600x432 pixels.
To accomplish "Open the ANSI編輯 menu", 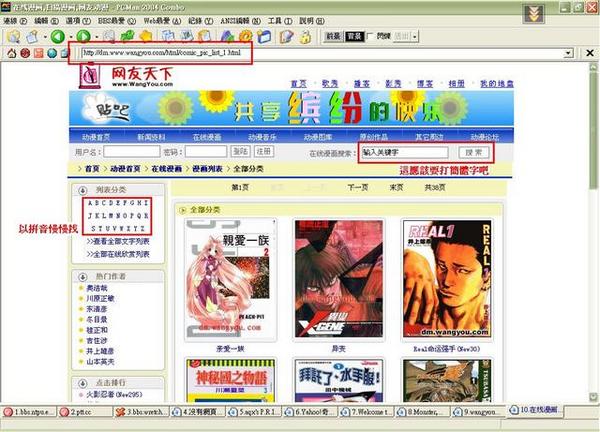I will click(x=240, y=21).
